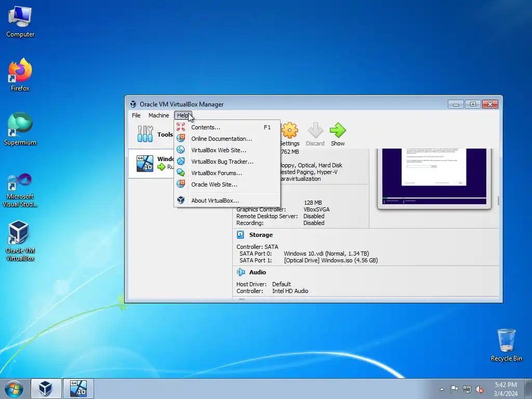
Task: Click 'Intel HD Audio' controller value
Action: [x=290, y=291]
